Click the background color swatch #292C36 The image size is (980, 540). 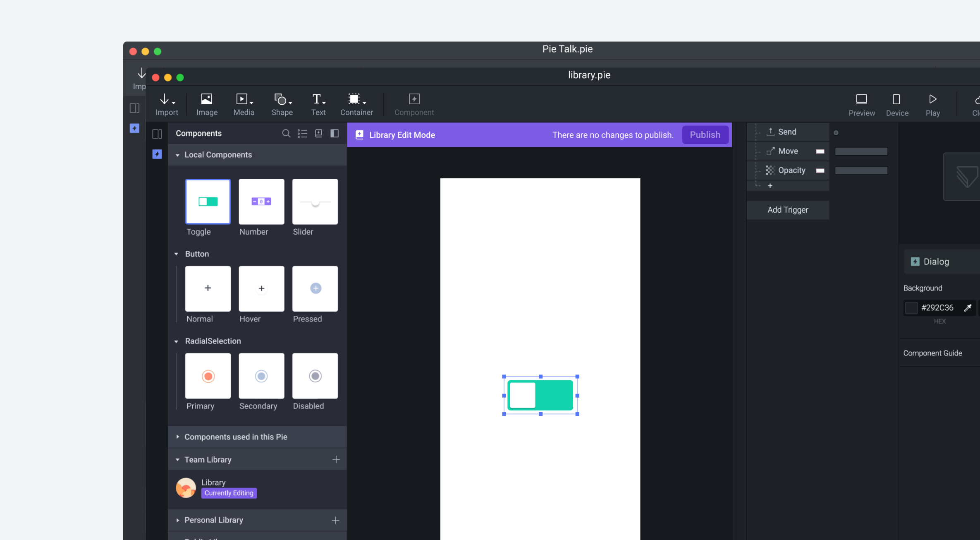pyautogui.click(x=911, y=307)
